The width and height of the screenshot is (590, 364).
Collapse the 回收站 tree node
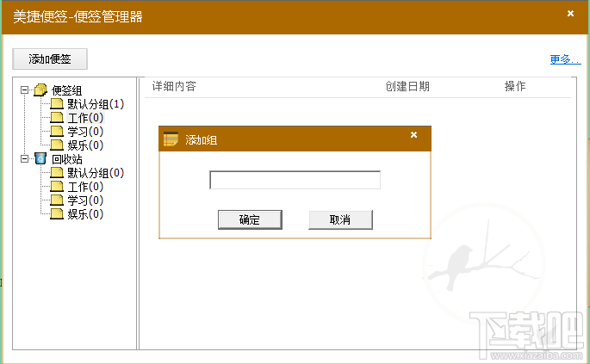24,159
